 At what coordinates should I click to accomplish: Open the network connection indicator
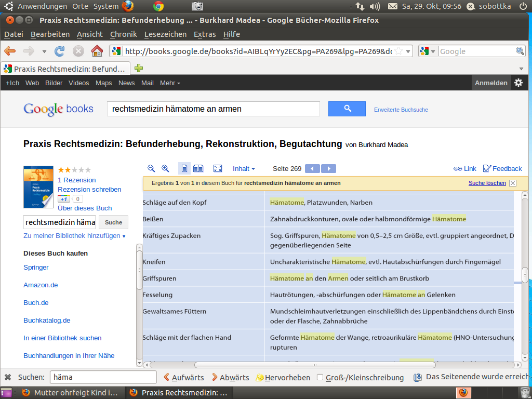[360, 6]
